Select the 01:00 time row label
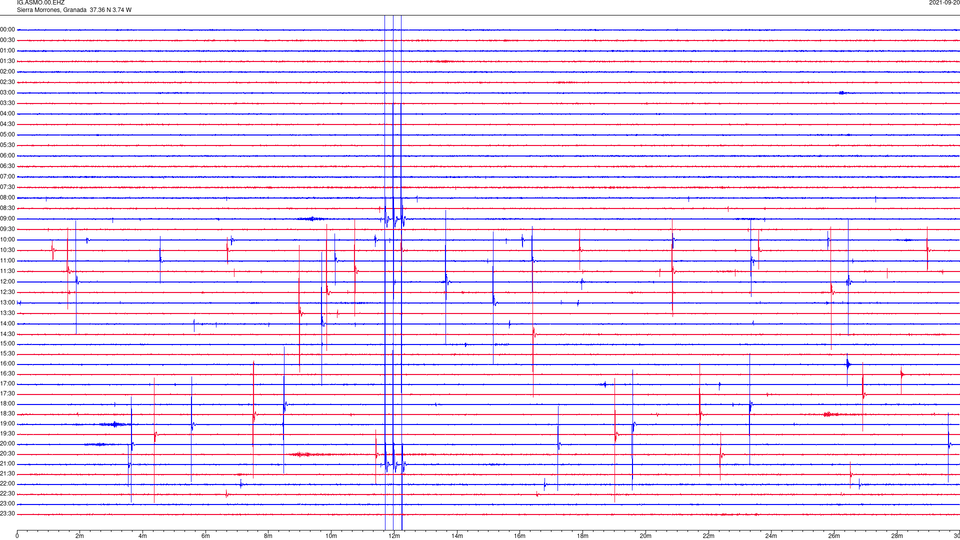Screen dimensions: 960x540 [x=7, y=51]
